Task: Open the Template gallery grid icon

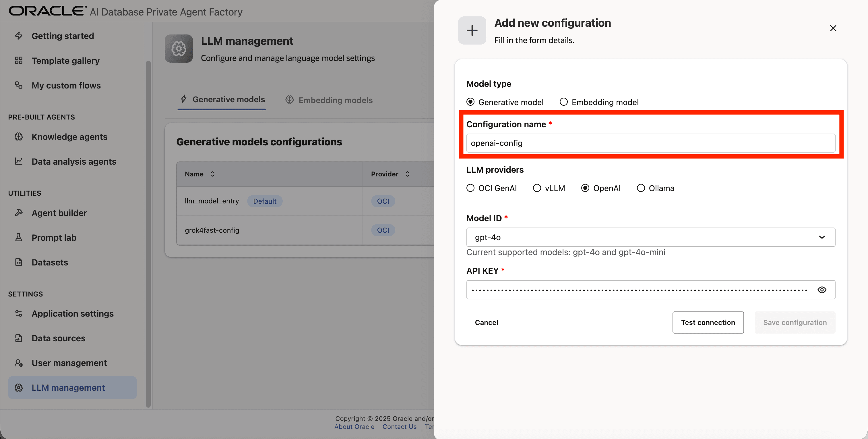Action: tap(19, 61)
